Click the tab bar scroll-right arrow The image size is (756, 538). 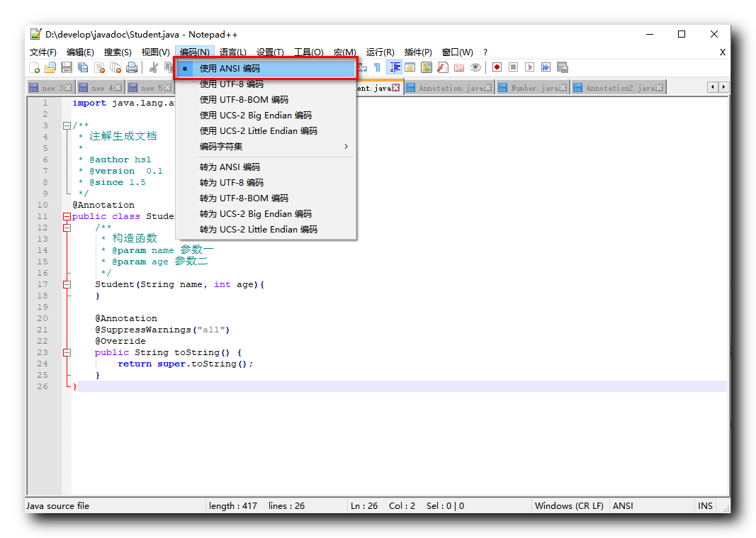tap(723, 87)
